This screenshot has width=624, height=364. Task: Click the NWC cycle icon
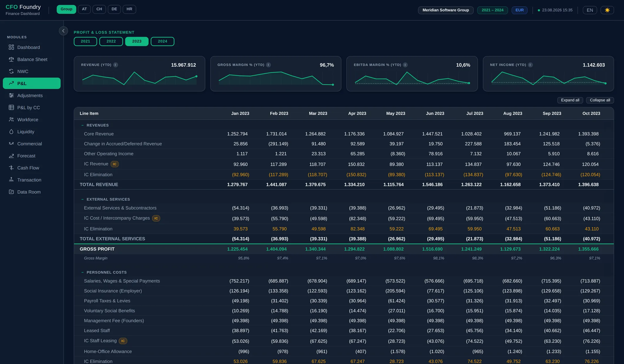pos(11,71)
